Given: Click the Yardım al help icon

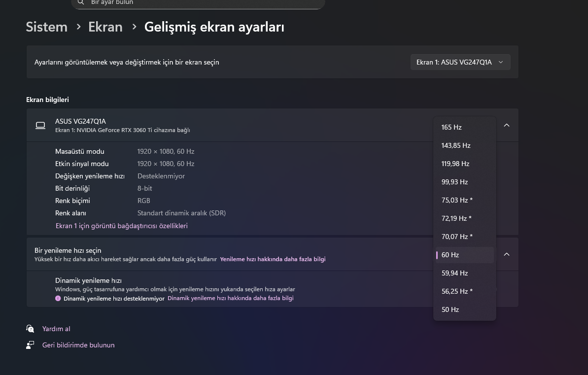Looking at the screenshot, I should 30,329.
